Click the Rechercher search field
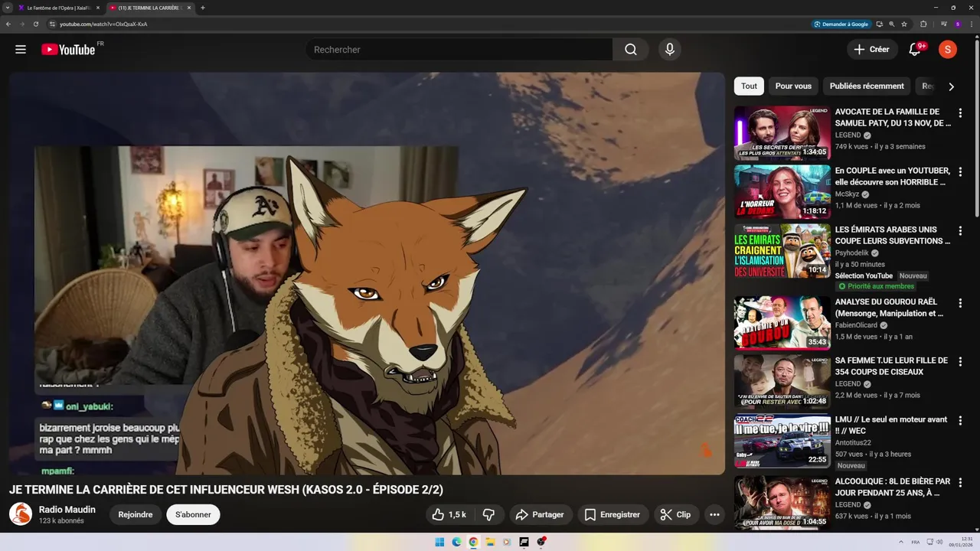Viewport: 980px width, 551px height. (459, 50)
